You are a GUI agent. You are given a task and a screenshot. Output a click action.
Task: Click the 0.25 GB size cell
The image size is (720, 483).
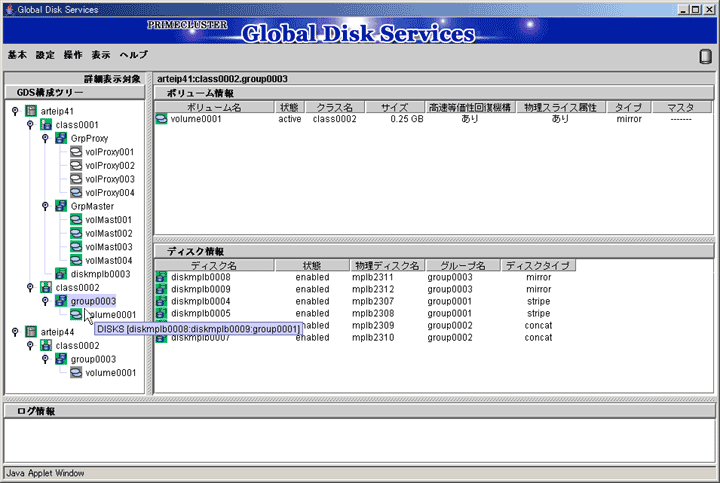tap(407, 119)
